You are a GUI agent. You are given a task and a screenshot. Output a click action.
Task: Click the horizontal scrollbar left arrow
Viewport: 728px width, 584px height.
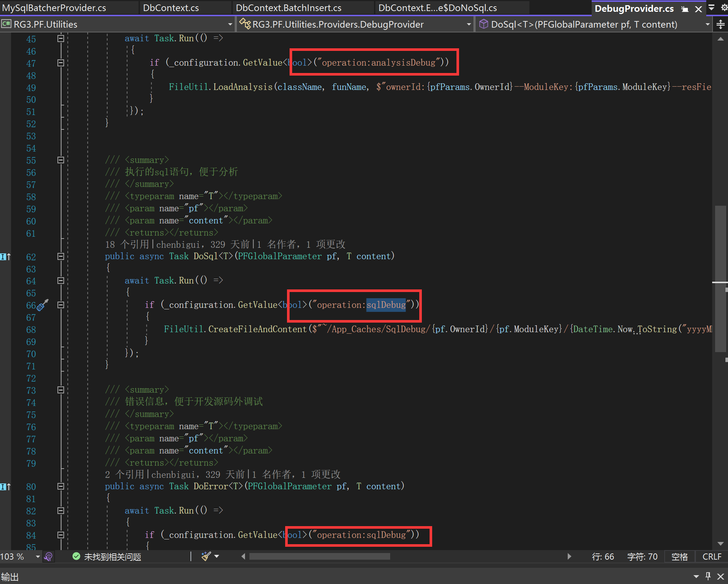243,556
